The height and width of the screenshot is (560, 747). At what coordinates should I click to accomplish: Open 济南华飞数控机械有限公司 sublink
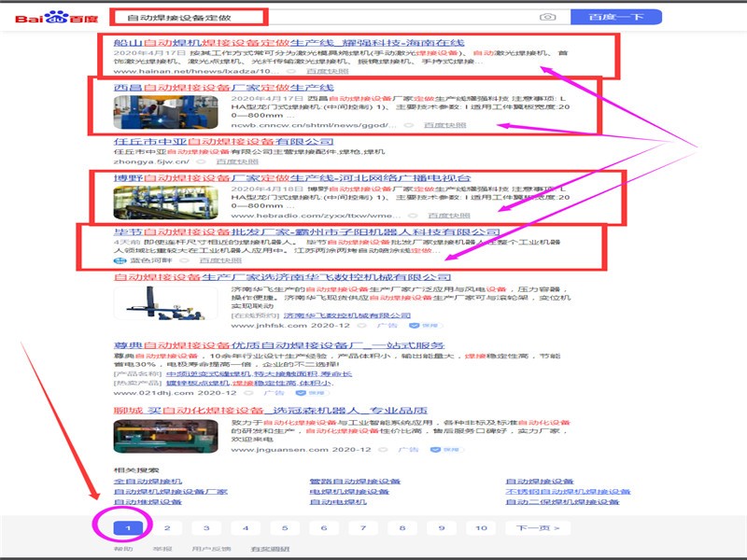[x=347, y=315]
